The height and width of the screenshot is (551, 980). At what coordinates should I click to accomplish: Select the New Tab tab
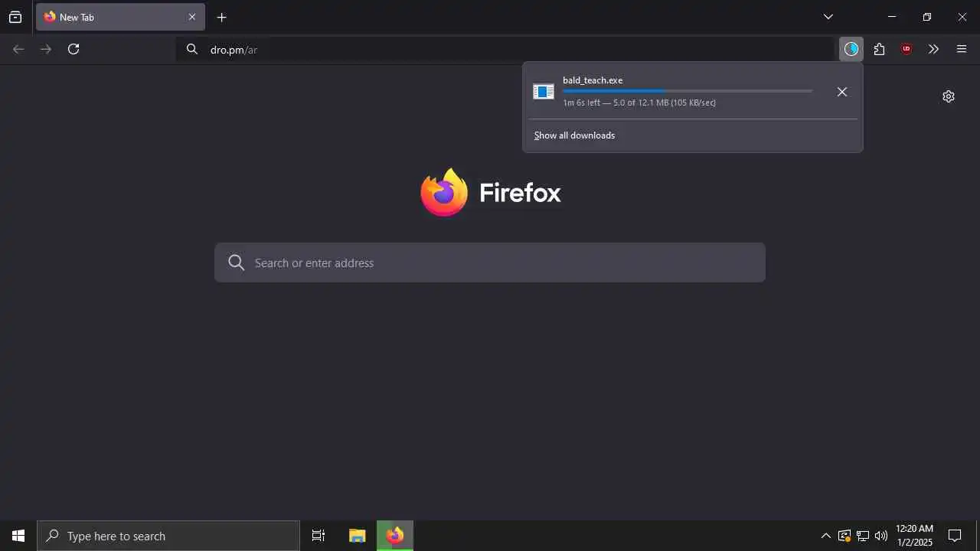(120, 17)
